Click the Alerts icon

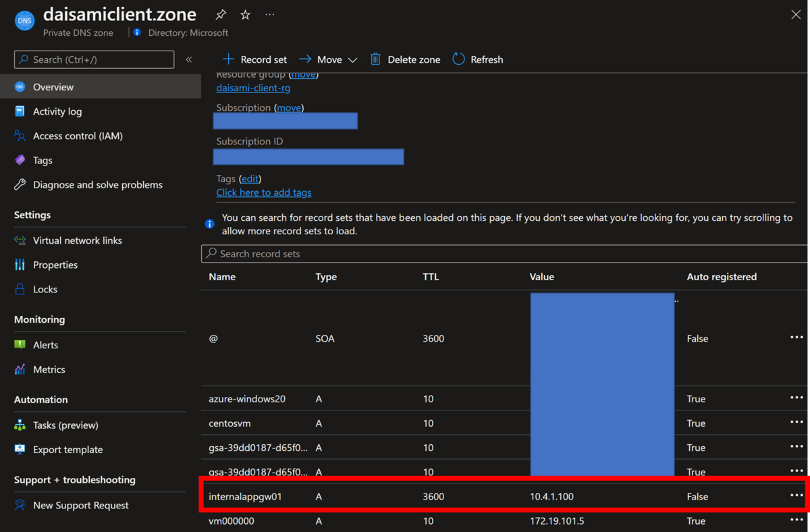tap(20, 345)
